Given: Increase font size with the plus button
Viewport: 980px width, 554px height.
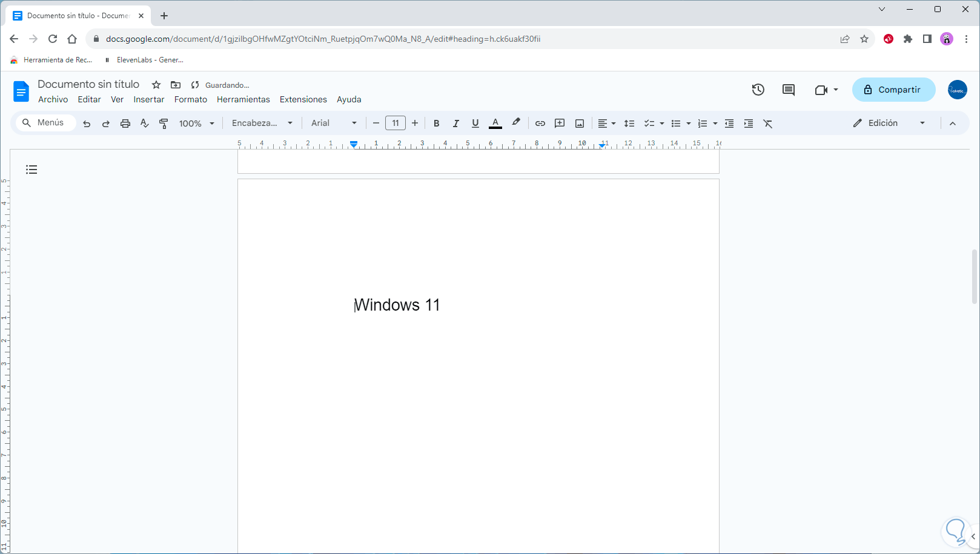Looking at the screenshot, I should 415,124.
